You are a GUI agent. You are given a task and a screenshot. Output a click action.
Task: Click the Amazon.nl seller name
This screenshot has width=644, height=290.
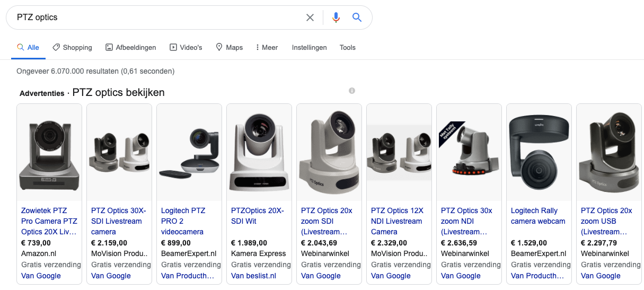[x=39, y=253]
